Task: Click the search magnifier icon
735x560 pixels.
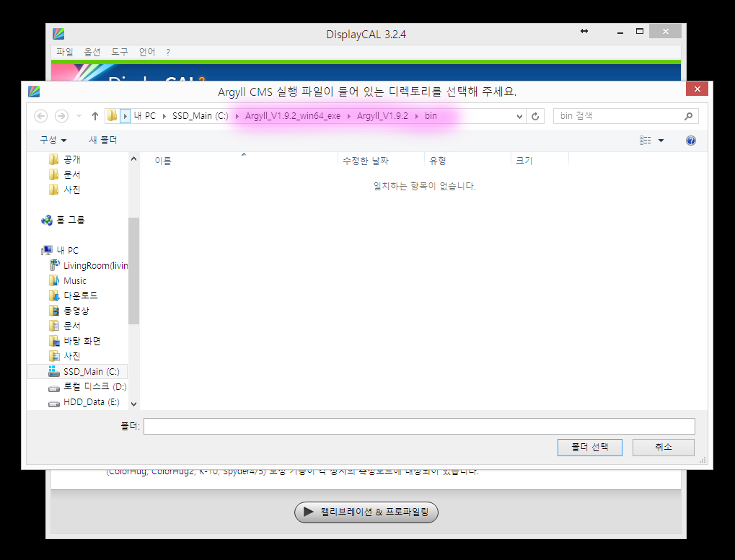Action: coord(688,116)
